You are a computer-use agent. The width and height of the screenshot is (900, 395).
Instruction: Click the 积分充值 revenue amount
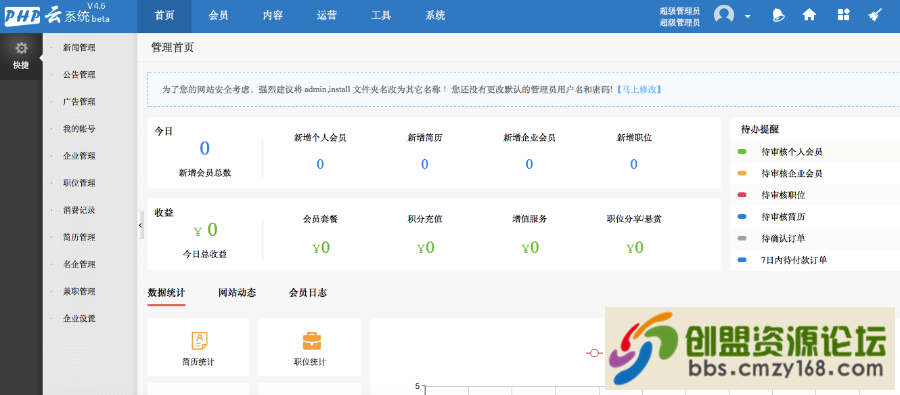[x=425, y=248]
